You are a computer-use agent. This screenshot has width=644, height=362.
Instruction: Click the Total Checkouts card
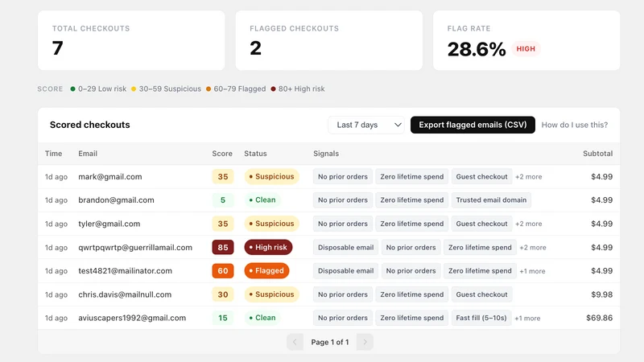pyautogui.click(x=131, y=40)
